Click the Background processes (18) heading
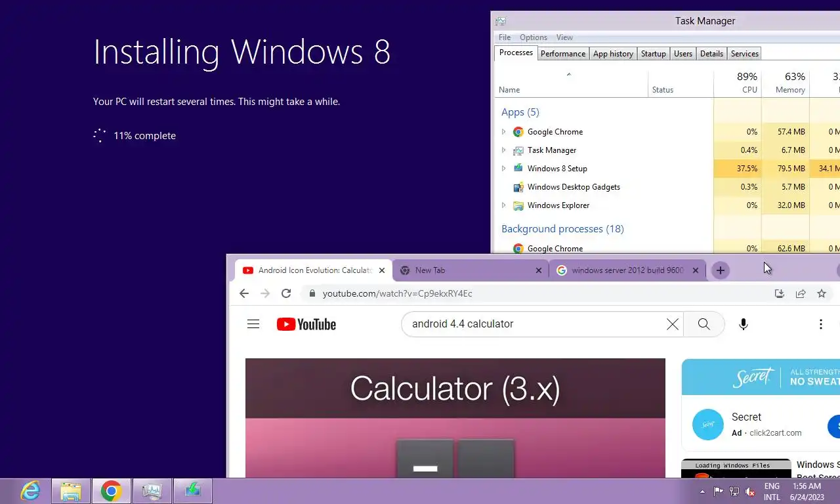 [562, 229]
